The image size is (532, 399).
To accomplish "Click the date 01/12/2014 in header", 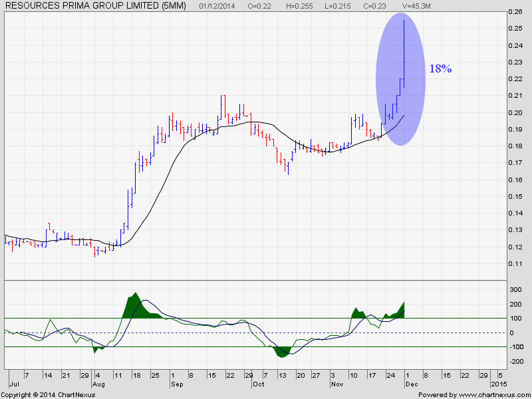I will (217, 6).
